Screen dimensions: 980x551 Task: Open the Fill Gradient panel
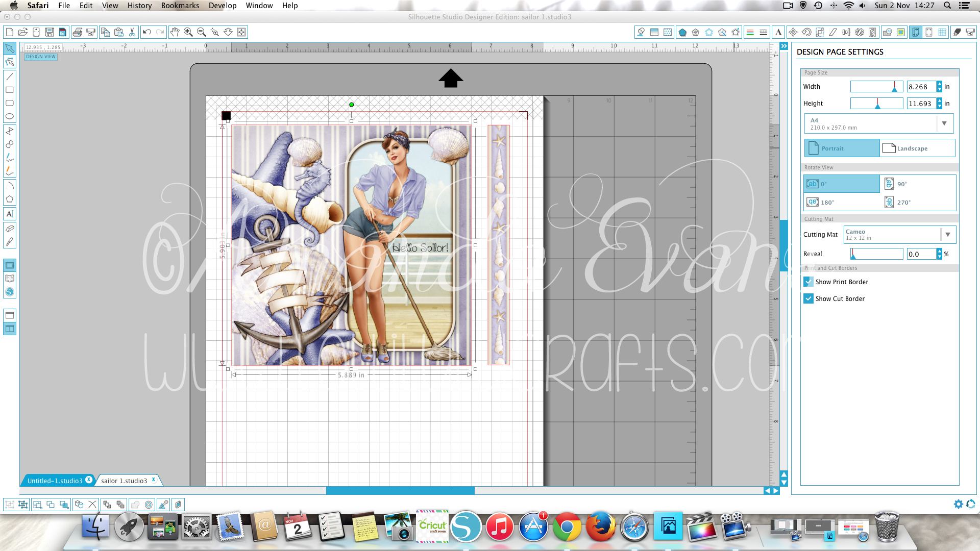654,32
